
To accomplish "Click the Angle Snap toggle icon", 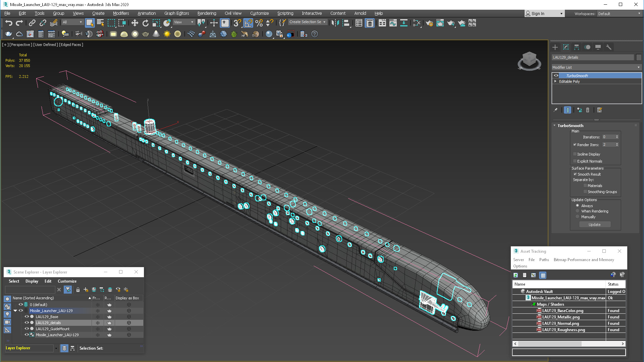I will pos(248,23).
